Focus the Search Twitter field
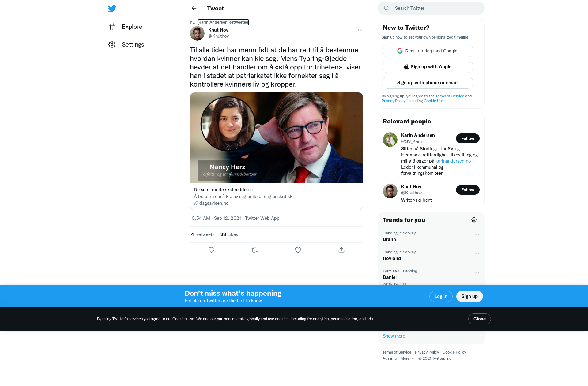Viewport: 588px width, 386px height. 431,8
